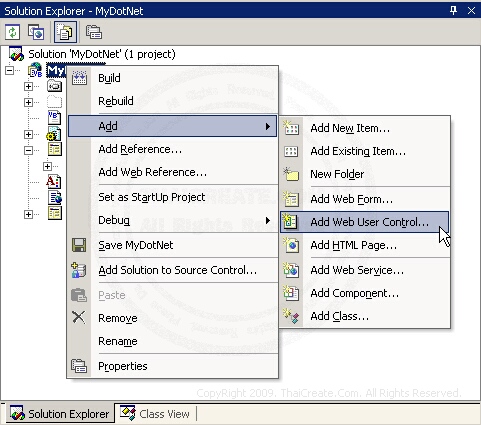Choose Add Web Reference... in the context menu
The width and height of the screenshot is (481, 425).
(x=173, y=172)
